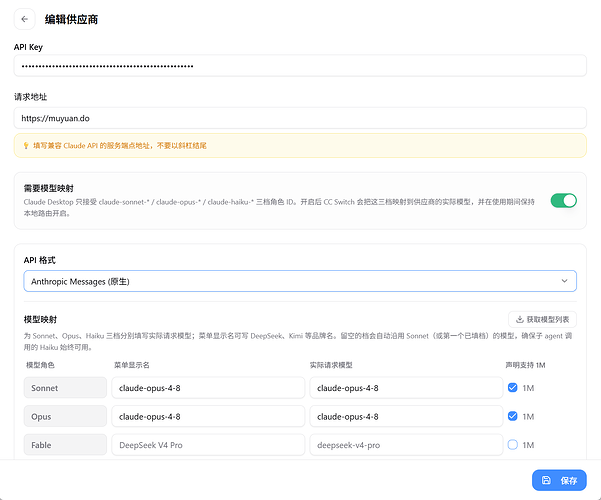Click the Opus role label

click(x=65, y=416)
